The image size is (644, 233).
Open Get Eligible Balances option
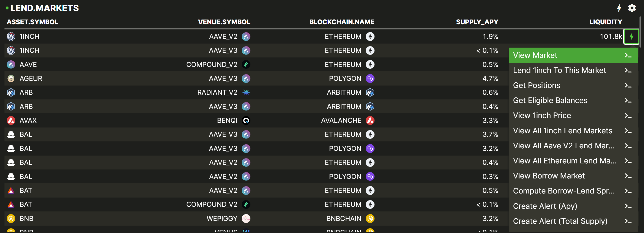(572, 101)
